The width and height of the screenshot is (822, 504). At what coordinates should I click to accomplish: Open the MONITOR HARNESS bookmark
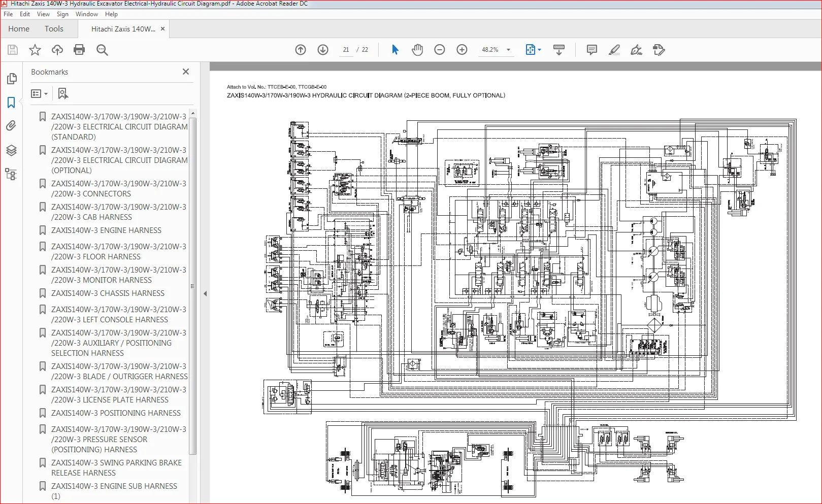[x=119, y=275]
